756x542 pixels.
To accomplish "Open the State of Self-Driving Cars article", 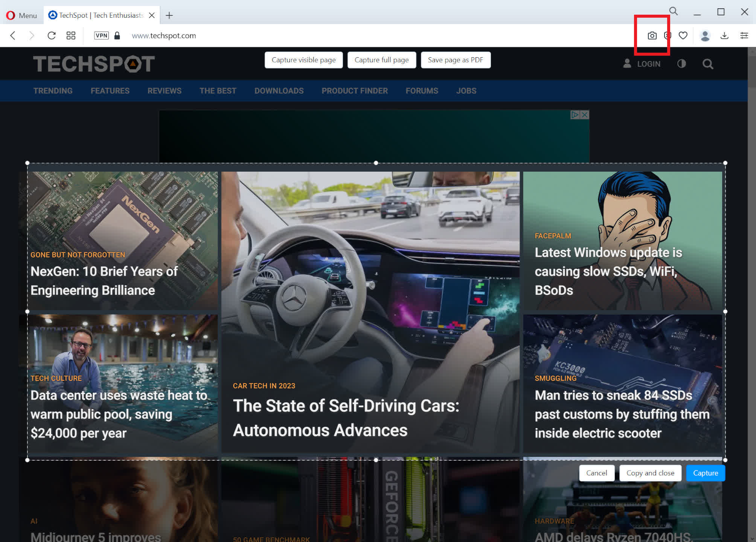I will 346,418.
